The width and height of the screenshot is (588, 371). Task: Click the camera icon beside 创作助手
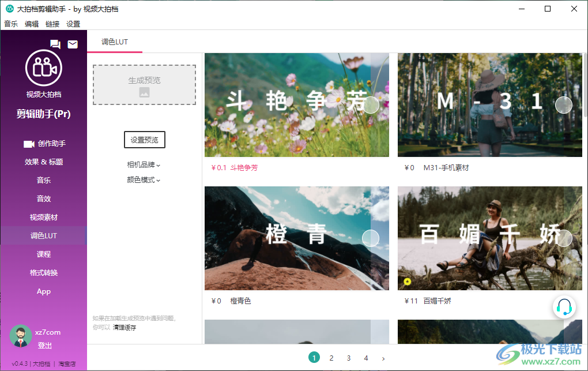click(29, 144)
